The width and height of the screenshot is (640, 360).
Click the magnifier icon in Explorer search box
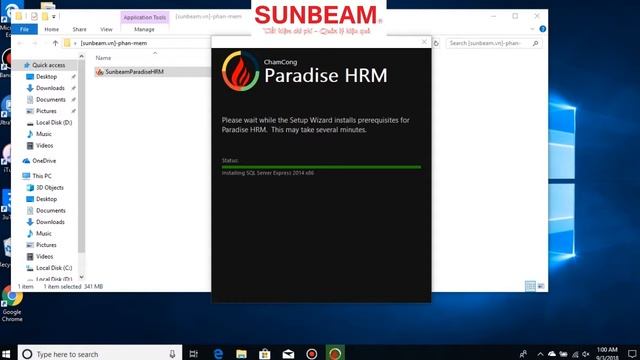coord(536,43)
